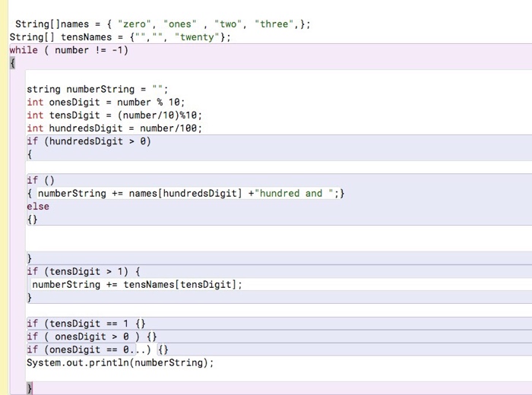Image resolution: width=532 pixels, height=395 pixels.
Task: Click the 'string numberString = "";' line
Action: 97,89
